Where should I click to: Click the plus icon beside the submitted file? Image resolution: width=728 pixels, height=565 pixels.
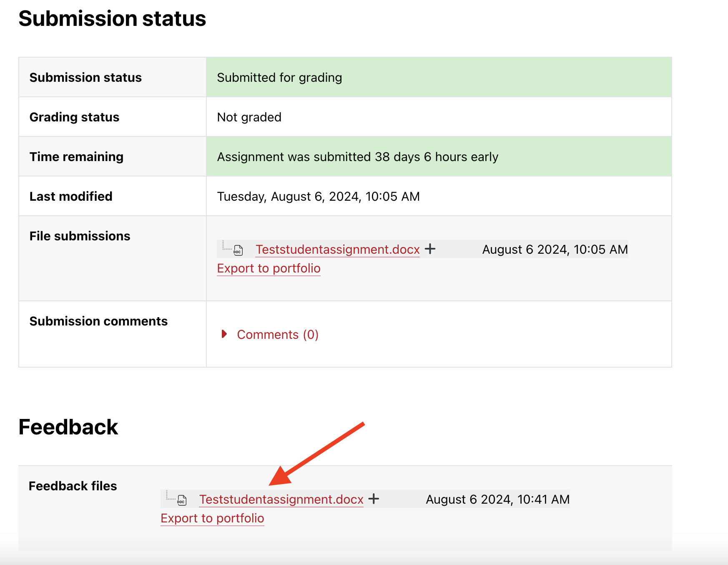[430, 250]
